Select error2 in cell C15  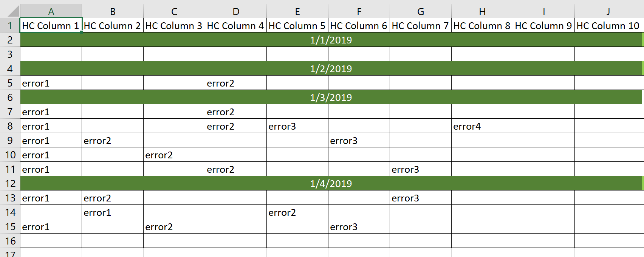pyautogui.click(x=174, y=226)
